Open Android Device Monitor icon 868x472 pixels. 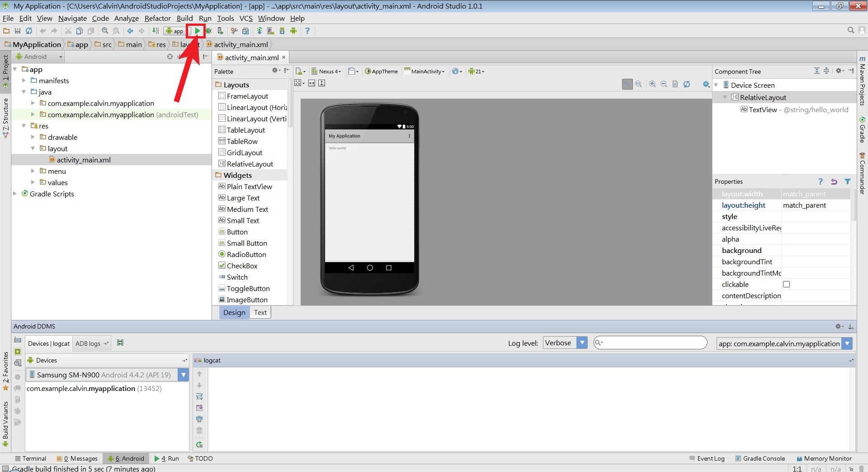293,31
